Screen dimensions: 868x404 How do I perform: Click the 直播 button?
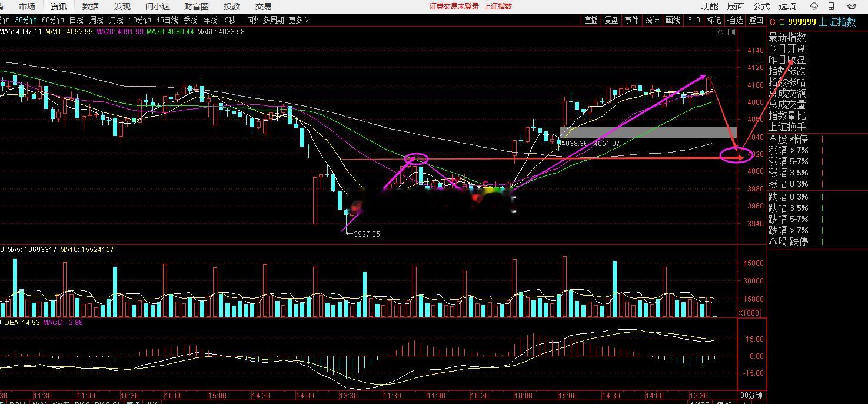coord(591,20)
